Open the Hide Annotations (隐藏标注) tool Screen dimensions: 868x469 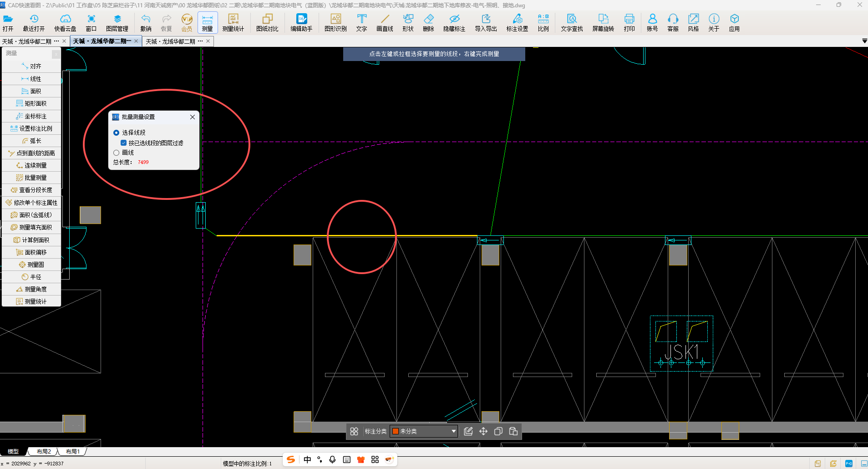pos(454,22)
